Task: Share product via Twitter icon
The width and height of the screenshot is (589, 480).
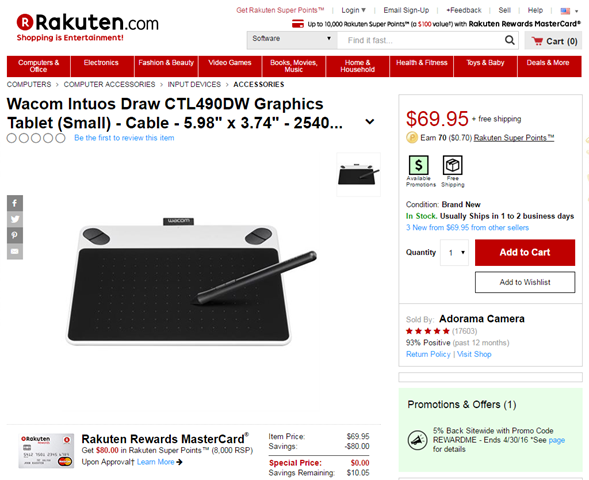Action: click(15, 219)
